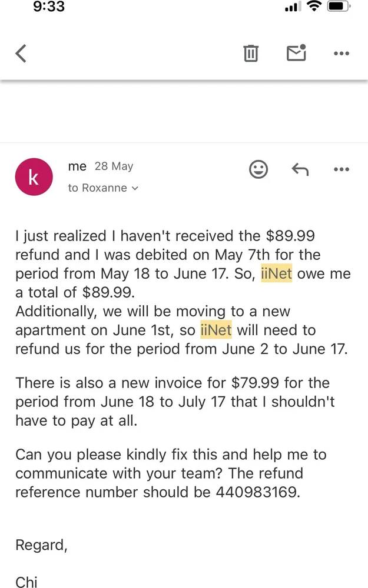
Task: Tap the 'to Roxanne' recipient line
Action: coord(103,188)
